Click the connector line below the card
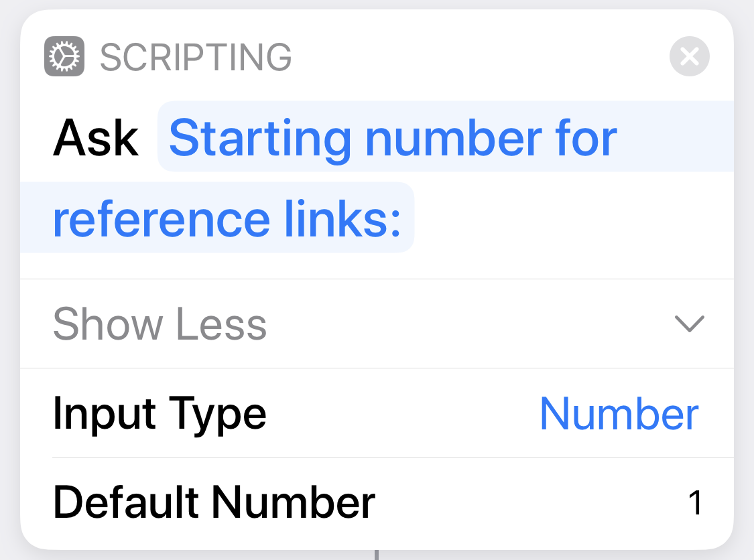The width and height of the screenshot is (754, 560). (377, 555)
